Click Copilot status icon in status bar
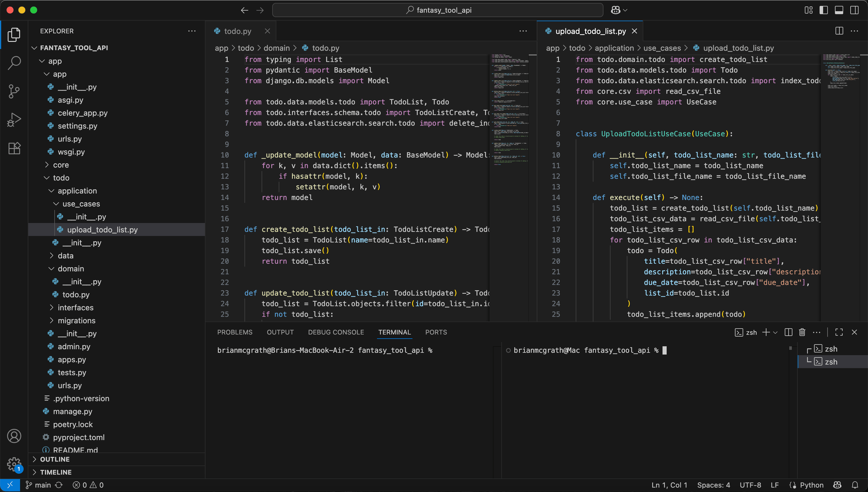868x492 pixels. click(x=837, y=485)
